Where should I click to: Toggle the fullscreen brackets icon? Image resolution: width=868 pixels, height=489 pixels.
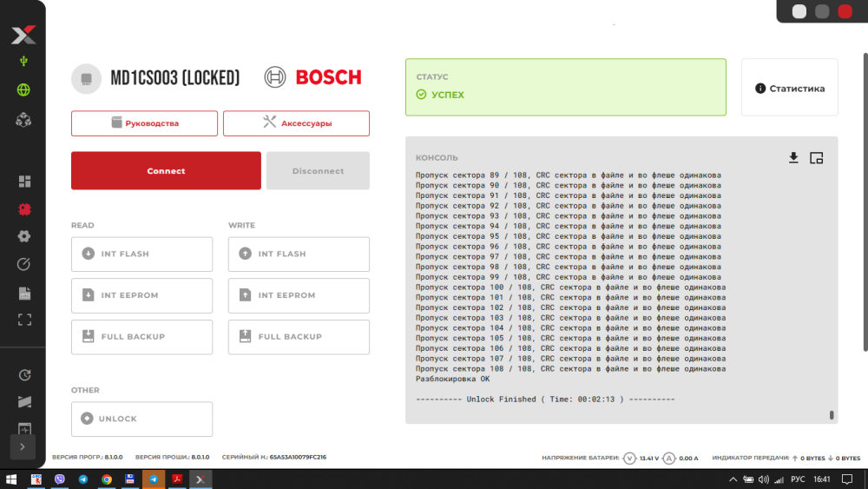coord(24,320)
